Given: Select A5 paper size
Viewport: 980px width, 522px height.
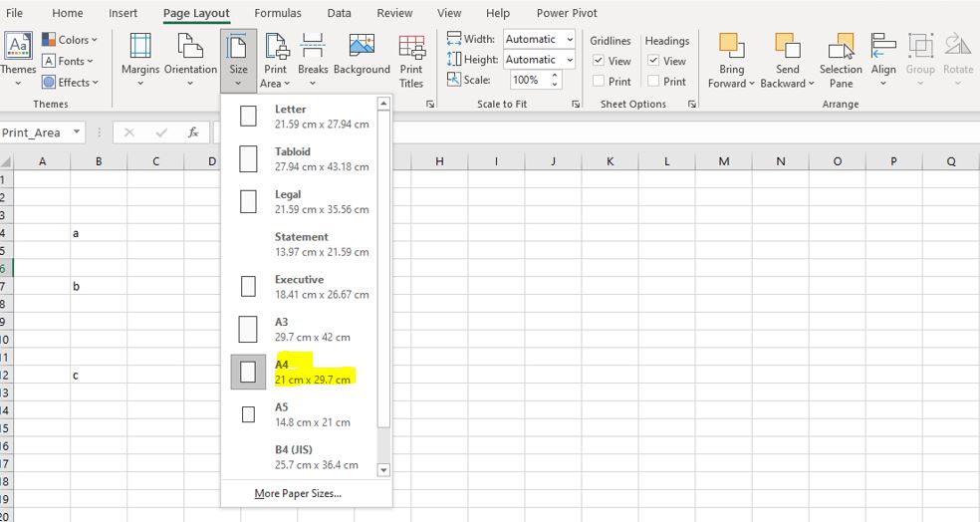Looking at the screenshot, I should point(300,413).
